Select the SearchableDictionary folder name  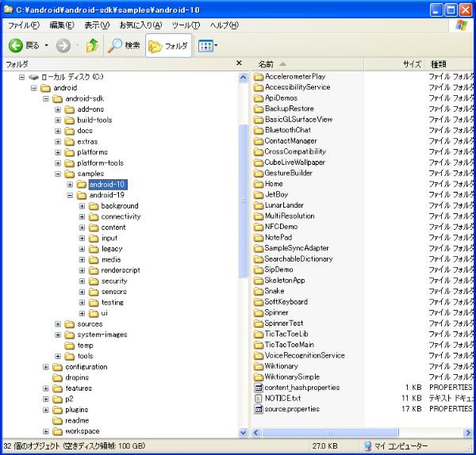[x=299, y=259]
